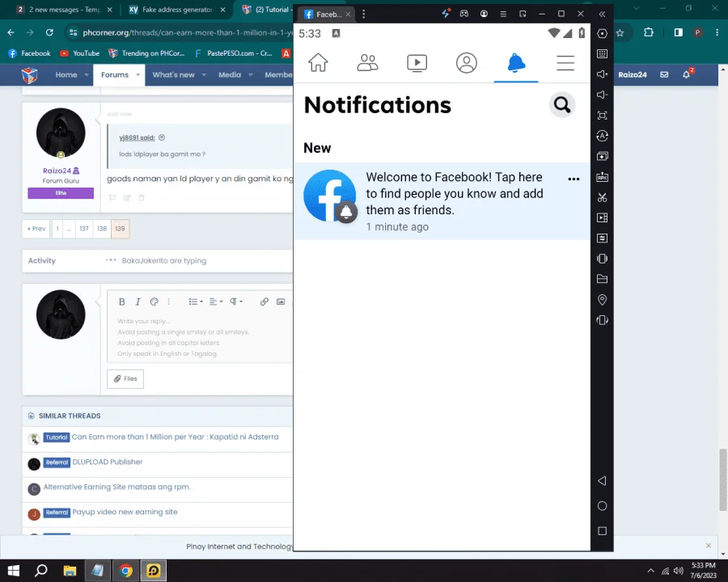Open the Forums nav tab

click(x=115, y=74)
